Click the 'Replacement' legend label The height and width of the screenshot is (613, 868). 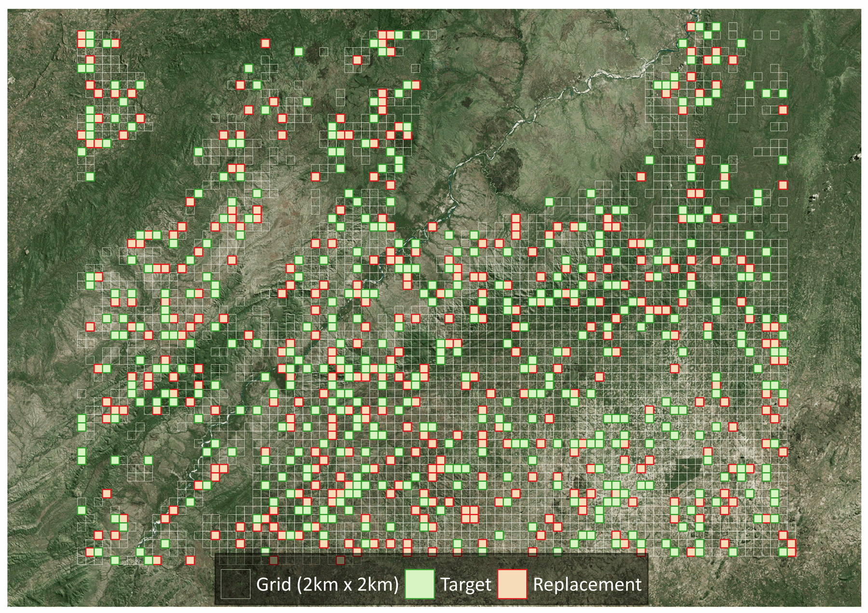(x=587, y=585)
